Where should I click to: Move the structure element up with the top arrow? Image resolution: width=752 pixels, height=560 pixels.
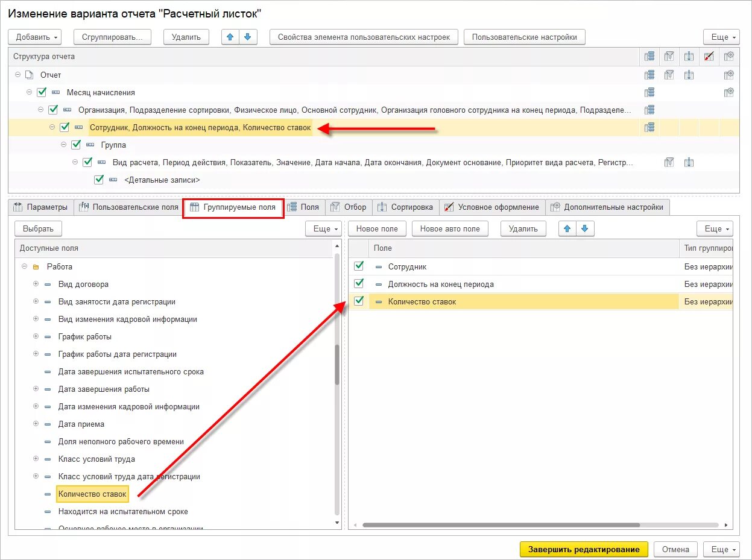pyautogui.click(x=230, y=37)
